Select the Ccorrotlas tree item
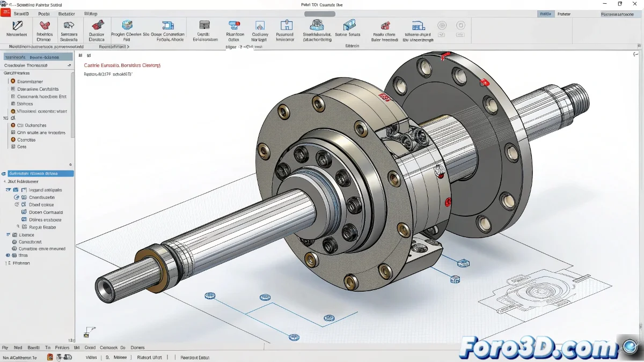This screenshot has width=644, height=362. tap(26, 139)
